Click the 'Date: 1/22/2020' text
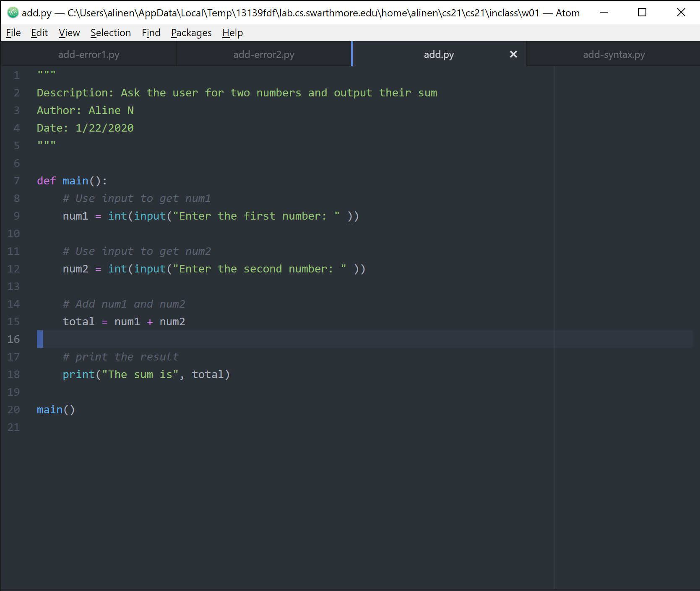The width and height of the screenshot is (700, 591). coord(85,128)
